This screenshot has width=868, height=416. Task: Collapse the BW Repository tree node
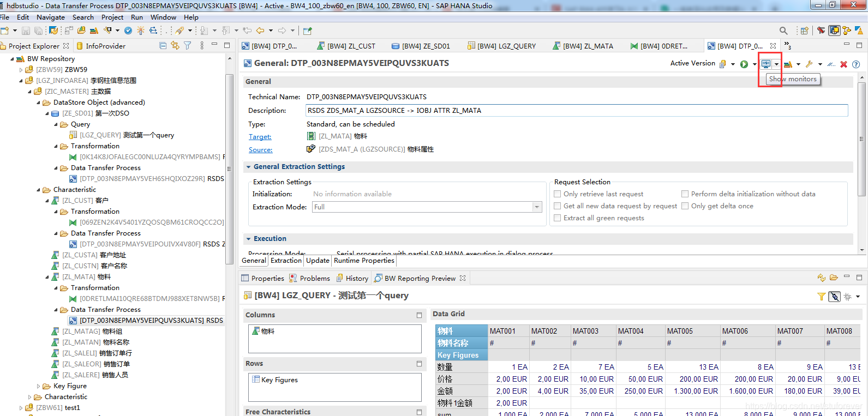(x=13, y=59)
